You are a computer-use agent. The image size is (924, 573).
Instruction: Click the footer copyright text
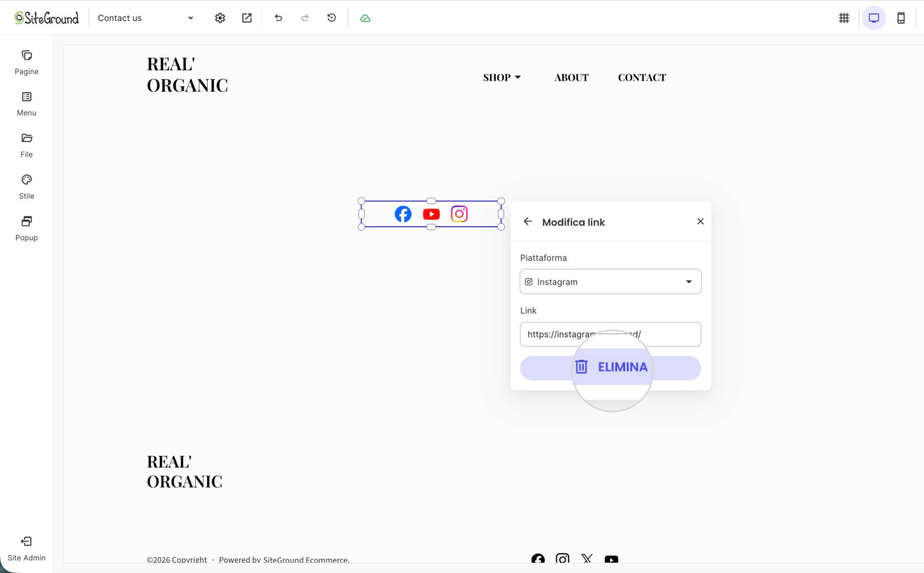248,560
